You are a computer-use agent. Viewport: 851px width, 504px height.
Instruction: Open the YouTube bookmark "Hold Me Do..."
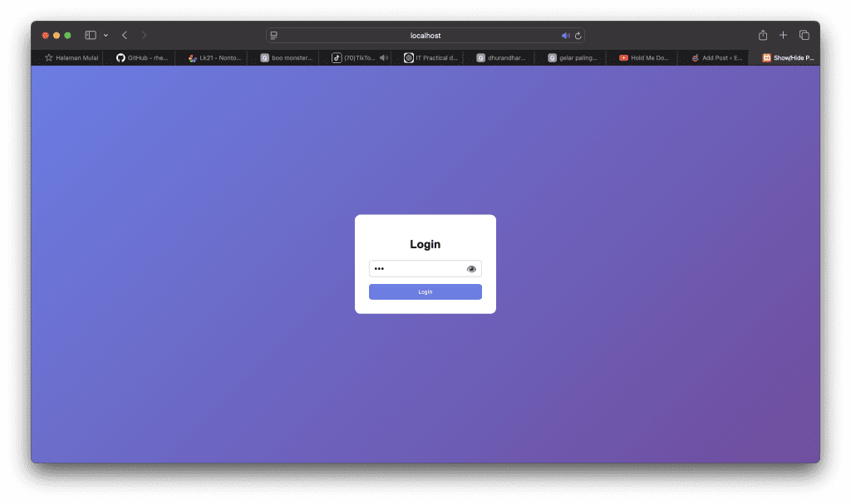click(x=644, y=57)
